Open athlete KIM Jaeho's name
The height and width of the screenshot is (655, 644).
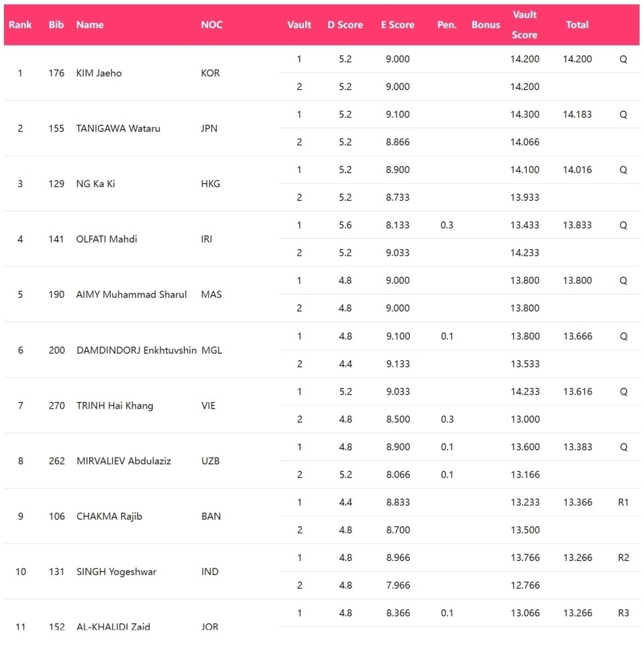point(99,73)
